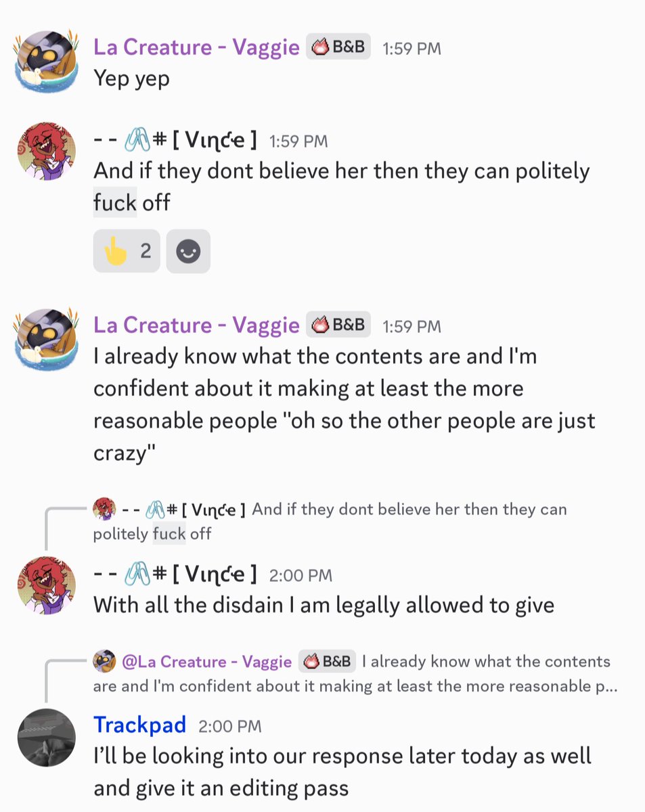645x812 pixels.
Task: Reveal the highlighted word in Vince's first message
Action: [115, 202]
